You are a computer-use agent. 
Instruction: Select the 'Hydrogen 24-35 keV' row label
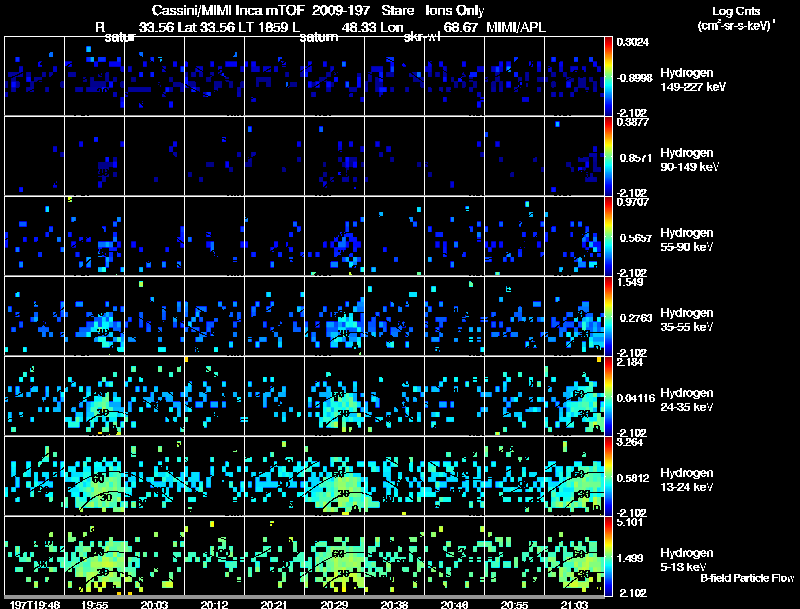pyautogui.click(x=687, y=400)
